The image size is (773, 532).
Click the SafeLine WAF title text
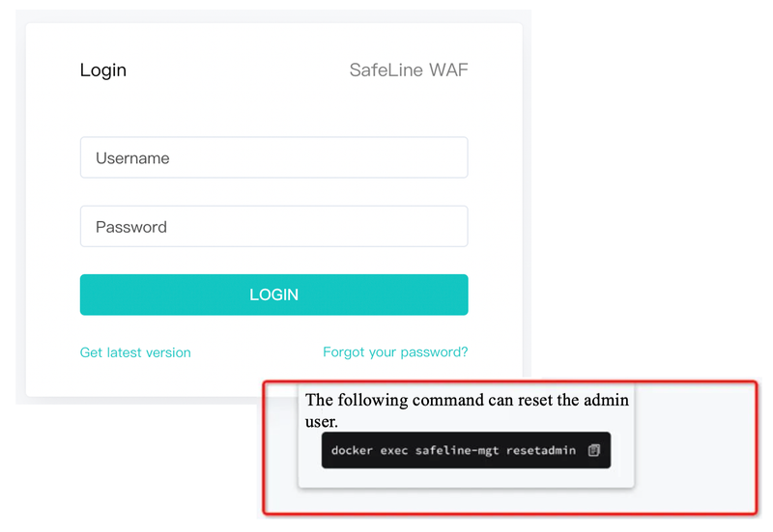click(x=409, y=70)
